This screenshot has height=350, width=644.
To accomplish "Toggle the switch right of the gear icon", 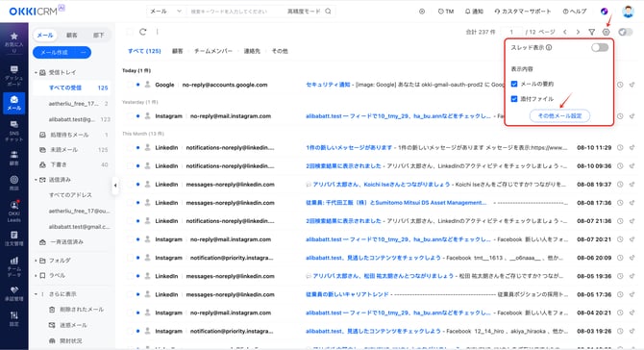I will click(x=625, y=32).
